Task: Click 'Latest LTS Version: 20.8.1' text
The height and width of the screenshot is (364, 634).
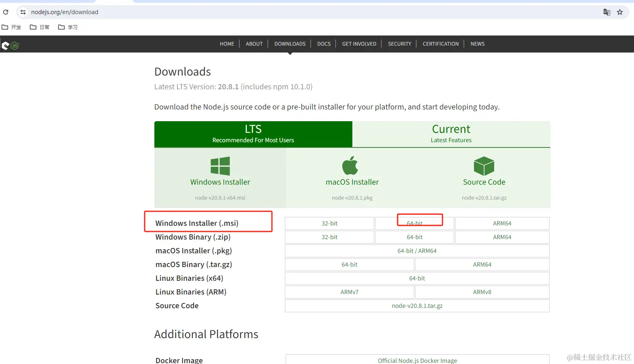Action: point(196,87)
